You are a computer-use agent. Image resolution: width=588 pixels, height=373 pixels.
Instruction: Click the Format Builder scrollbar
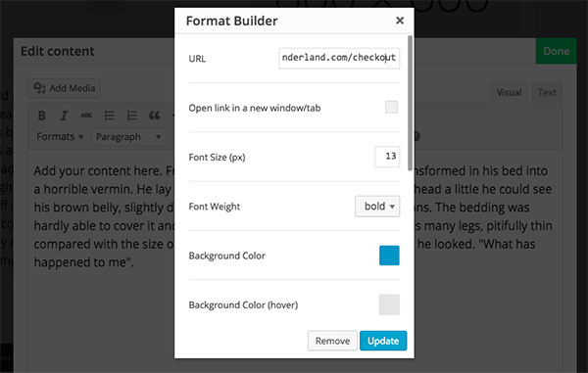(411, 104)
